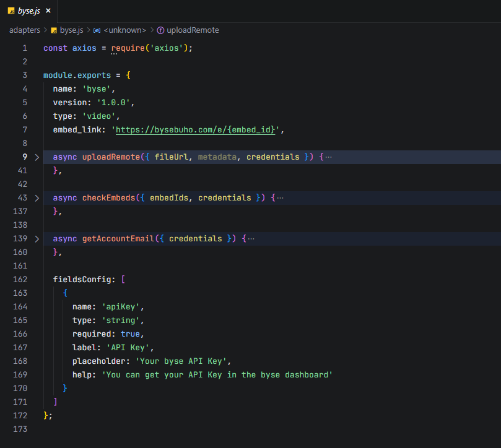Click line number 162 in the gutter
This screenshot has width=501, height=448.
20,280
